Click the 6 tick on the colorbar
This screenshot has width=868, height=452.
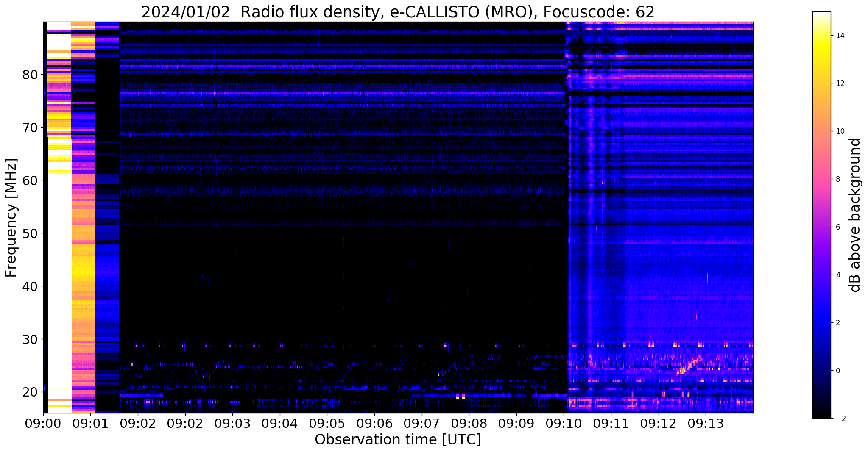(x=837, y=227)
